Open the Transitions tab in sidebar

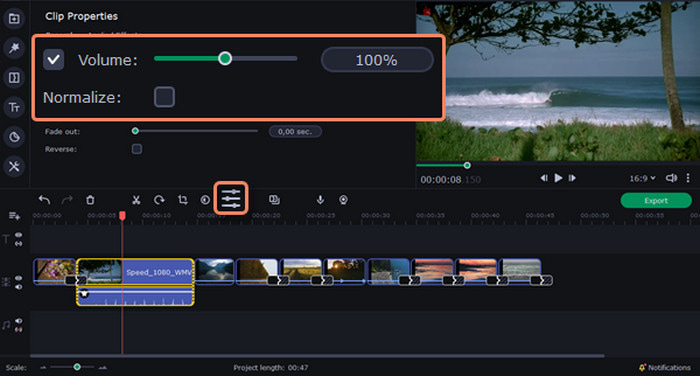[x=14, y=78]
